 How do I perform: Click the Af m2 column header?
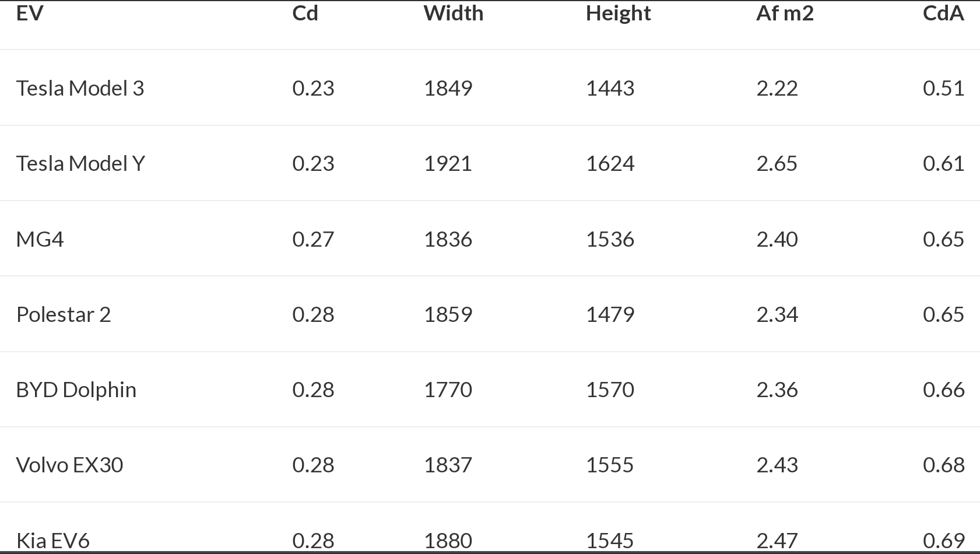785,13
